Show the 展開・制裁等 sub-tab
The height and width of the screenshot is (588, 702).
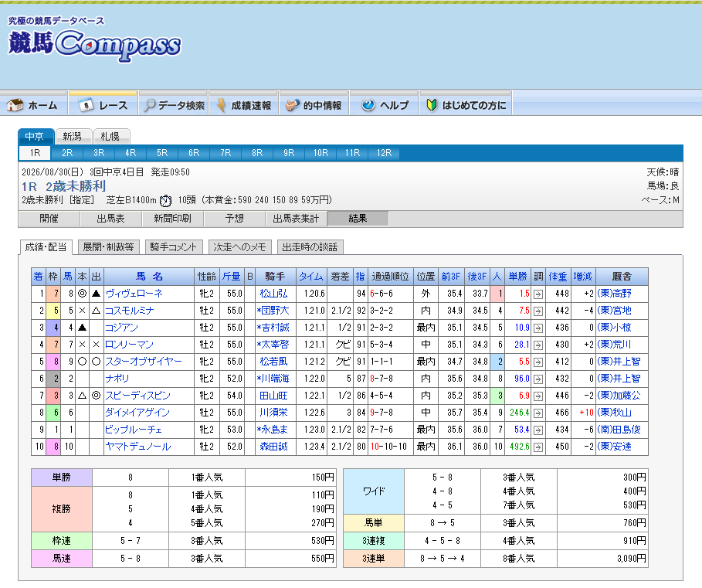(108, 247)
